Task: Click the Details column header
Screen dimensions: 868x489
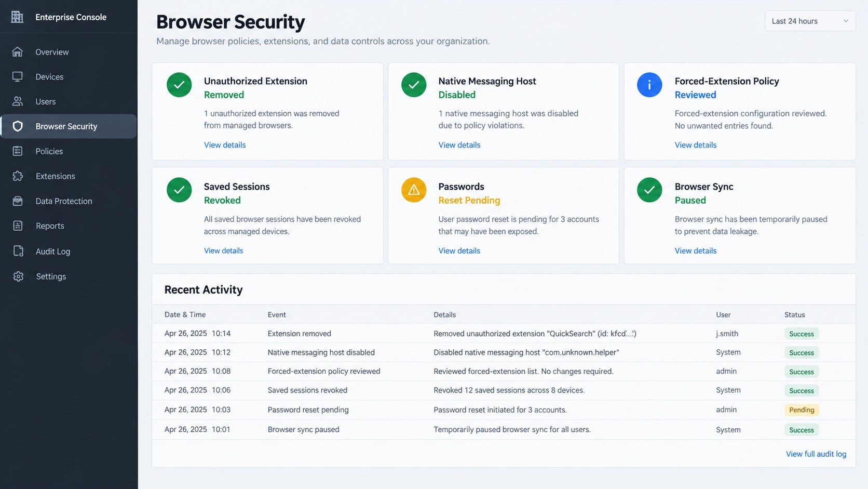Action: click(445, 314)
